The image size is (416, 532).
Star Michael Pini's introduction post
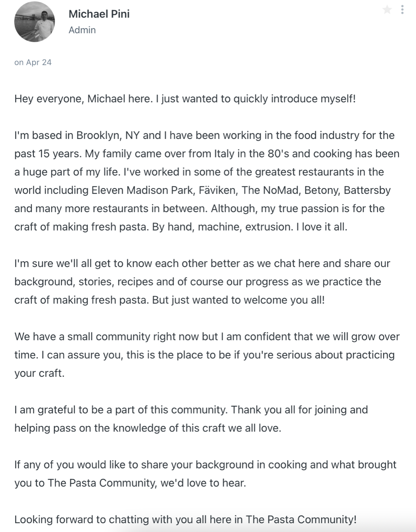pos(387,10)
